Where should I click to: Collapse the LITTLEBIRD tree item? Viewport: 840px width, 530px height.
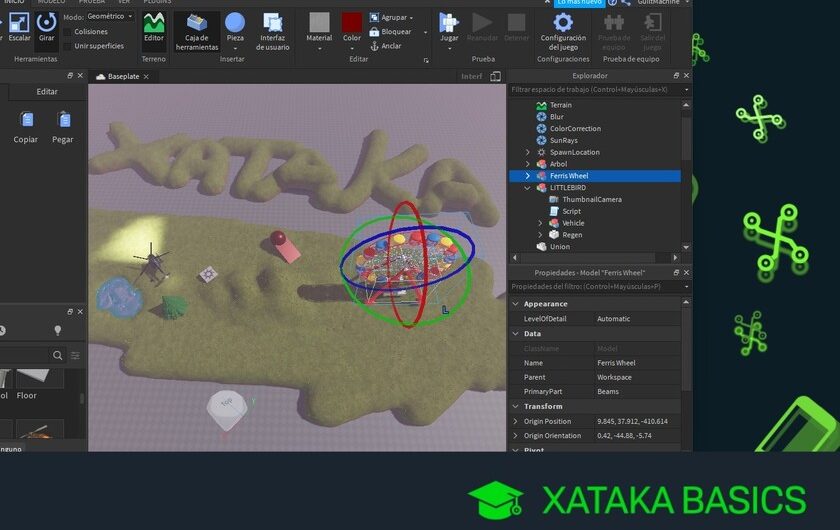point(528,188)
